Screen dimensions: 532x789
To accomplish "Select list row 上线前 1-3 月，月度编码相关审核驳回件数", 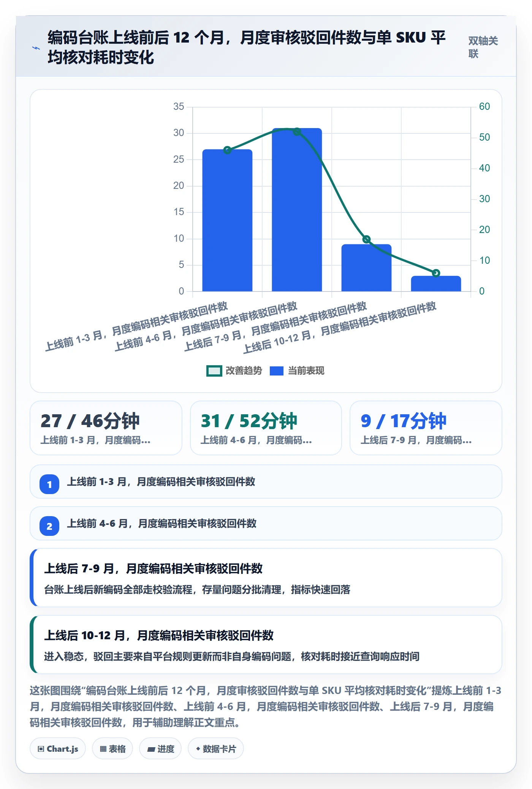I will pyautogui.click(x=266, y=482).
